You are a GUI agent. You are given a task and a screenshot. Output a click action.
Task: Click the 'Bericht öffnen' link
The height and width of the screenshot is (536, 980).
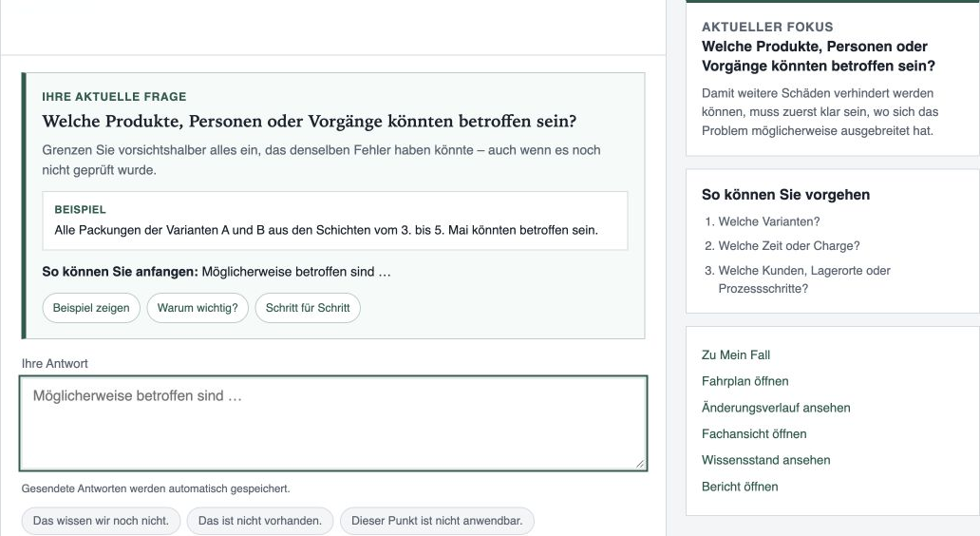(x=740, y=487)
